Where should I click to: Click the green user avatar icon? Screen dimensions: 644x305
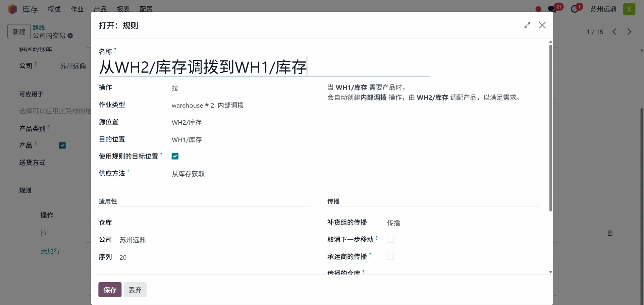point(629,9)
